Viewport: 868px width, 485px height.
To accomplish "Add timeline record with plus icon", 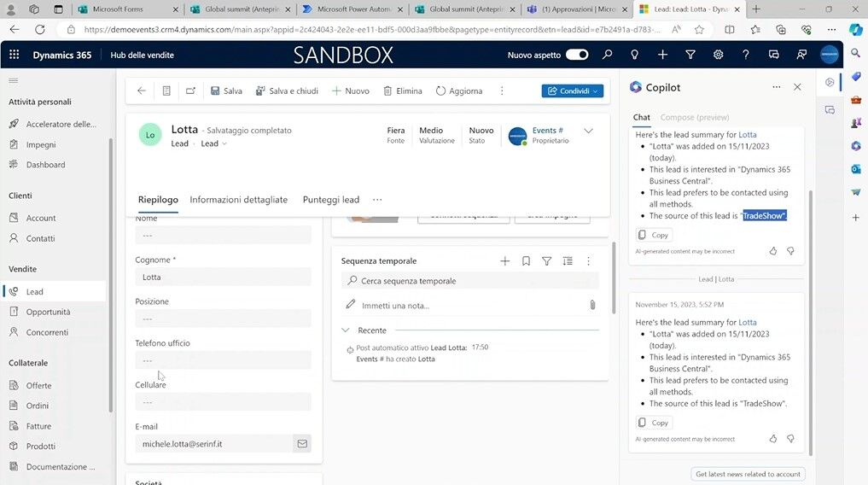I will click(504, 261).
